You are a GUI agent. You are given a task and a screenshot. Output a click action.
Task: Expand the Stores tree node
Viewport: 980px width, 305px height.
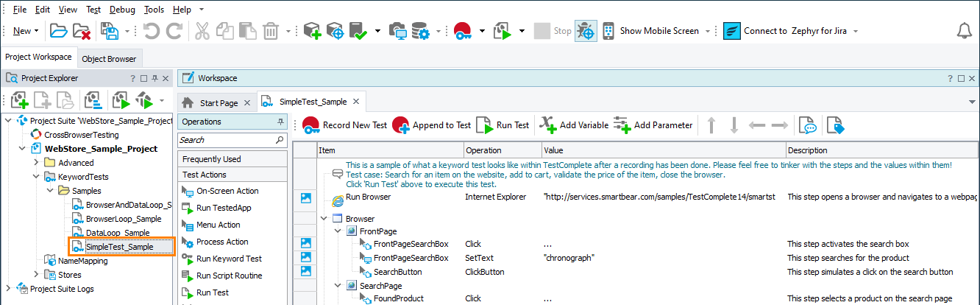(x=35, y=275)
